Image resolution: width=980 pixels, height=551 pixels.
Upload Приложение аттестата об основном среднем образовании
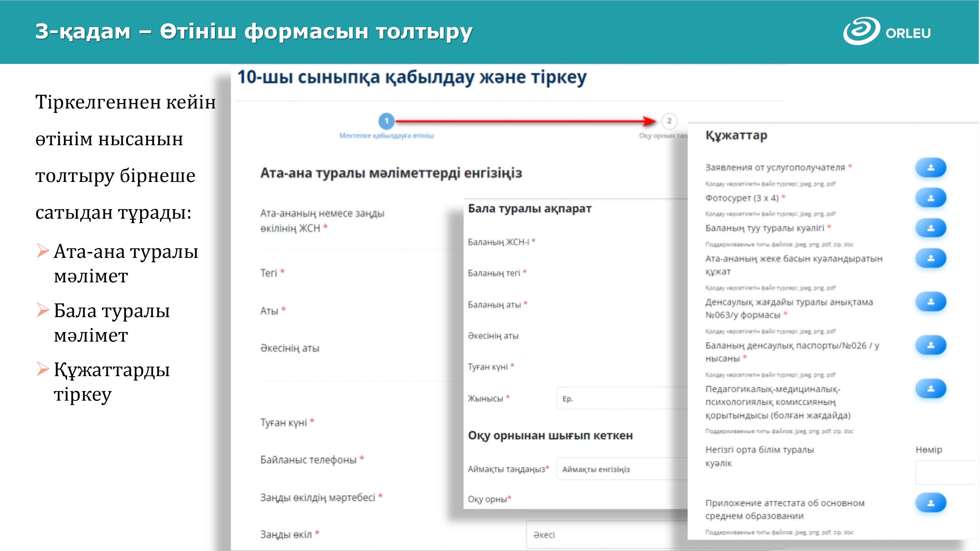pos(931,503)
